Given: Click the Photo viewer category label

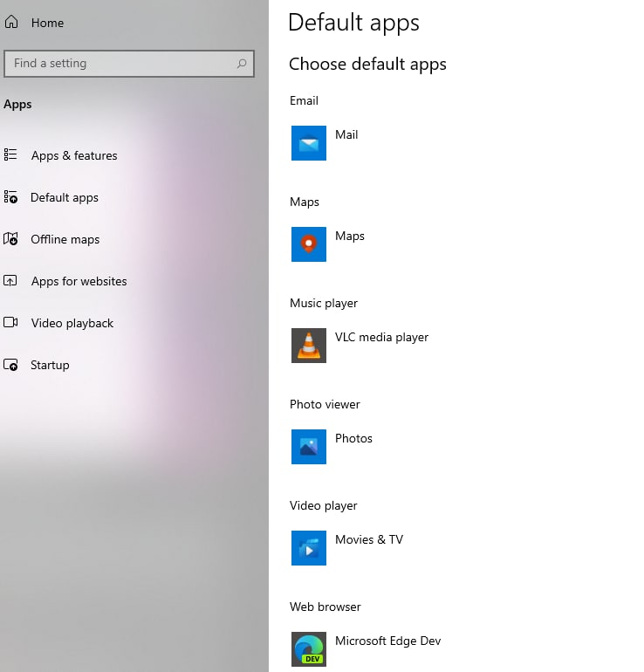Looking at the screenshot, I should pos(325,404).
